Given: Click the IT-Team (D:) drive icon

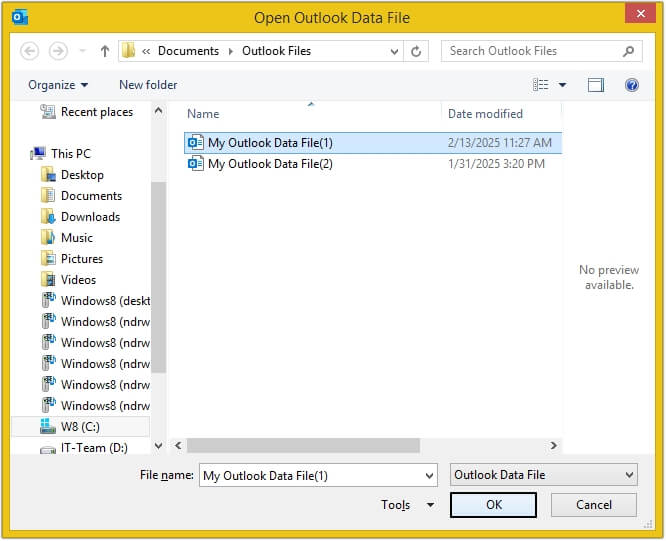Looking at the screenshot, I should (x=48, y=449).
